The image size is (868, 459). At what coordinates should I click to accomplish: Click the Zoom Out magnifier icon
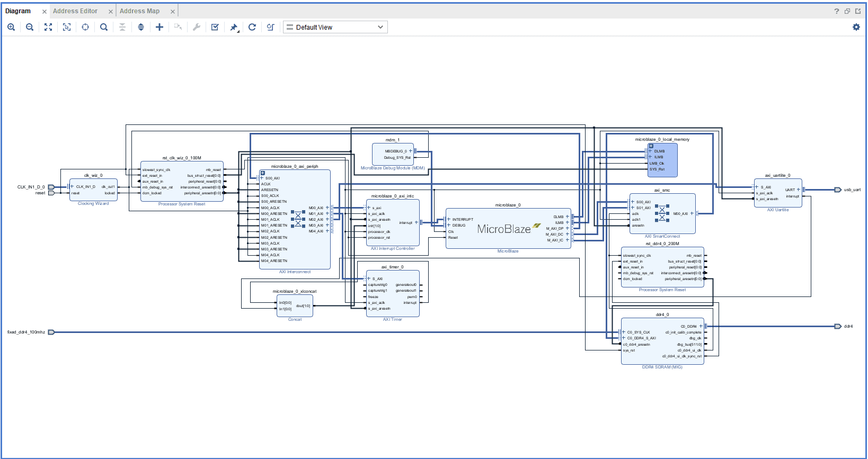[x=30, y=27]
